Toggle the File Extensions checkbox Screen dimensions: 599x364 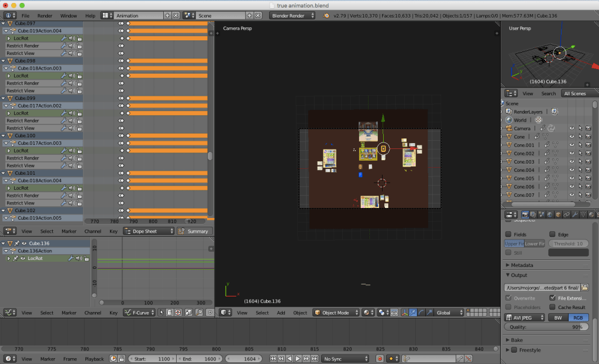(552, 298)
